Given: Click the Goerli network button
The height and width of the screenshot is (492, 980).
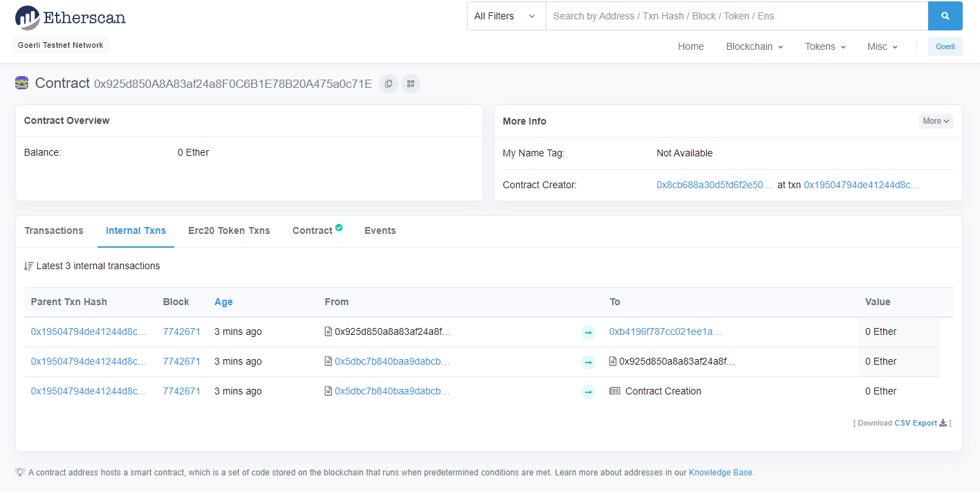Looking at the screenshot, I should click(945, 46).
